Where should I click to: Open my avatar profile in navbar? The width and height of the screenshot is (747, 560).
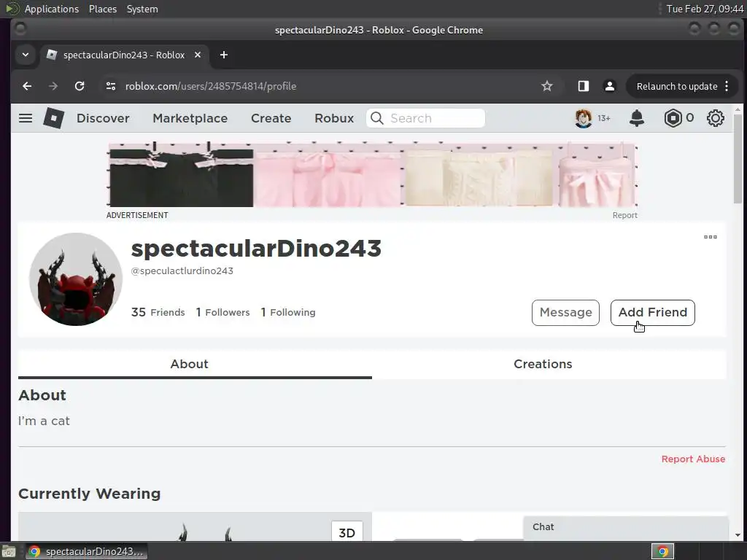coord(584,118)
